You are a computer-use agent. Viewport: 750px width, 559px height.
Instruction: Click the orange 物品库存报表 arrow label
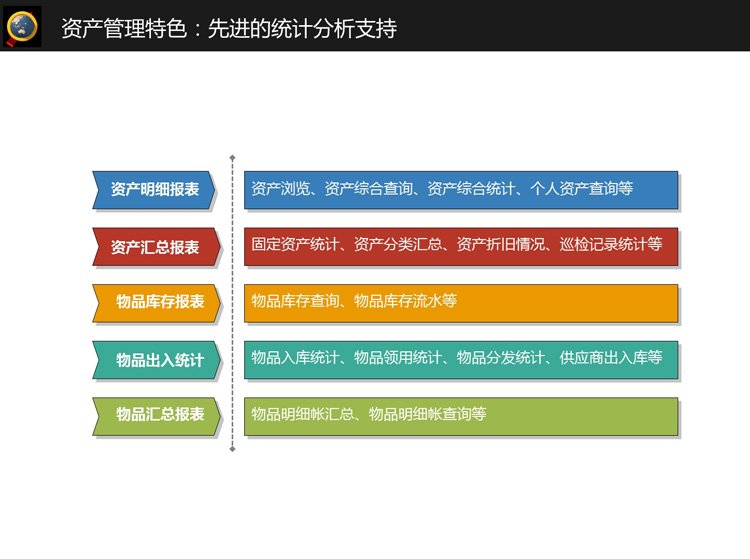154,302
